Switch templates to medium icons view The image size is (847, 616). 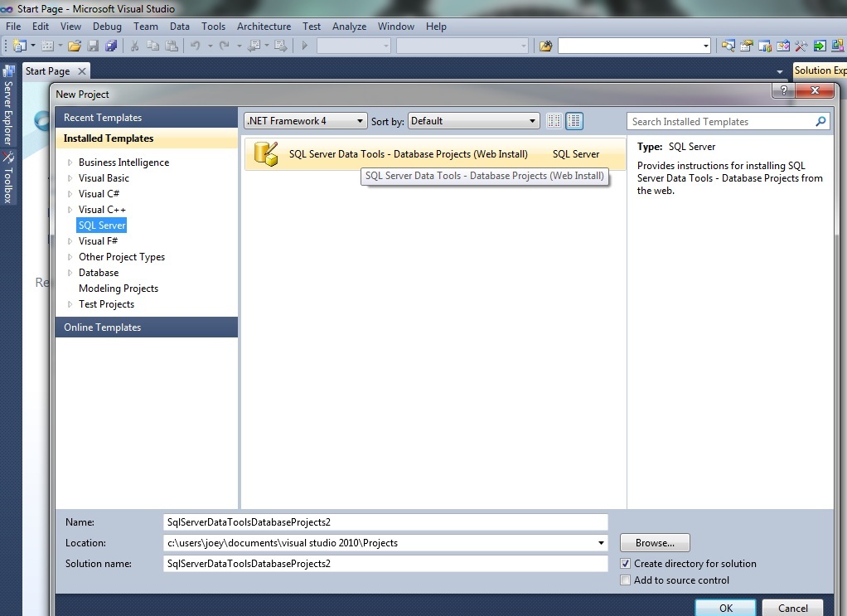(574, 121)
